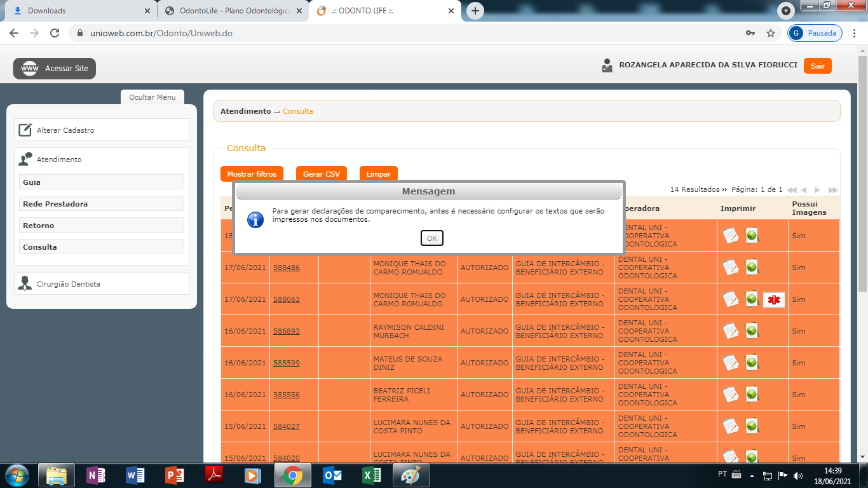Open guia number 585599 link
This screenshot has height=488, width=868.
pos(287,363)
